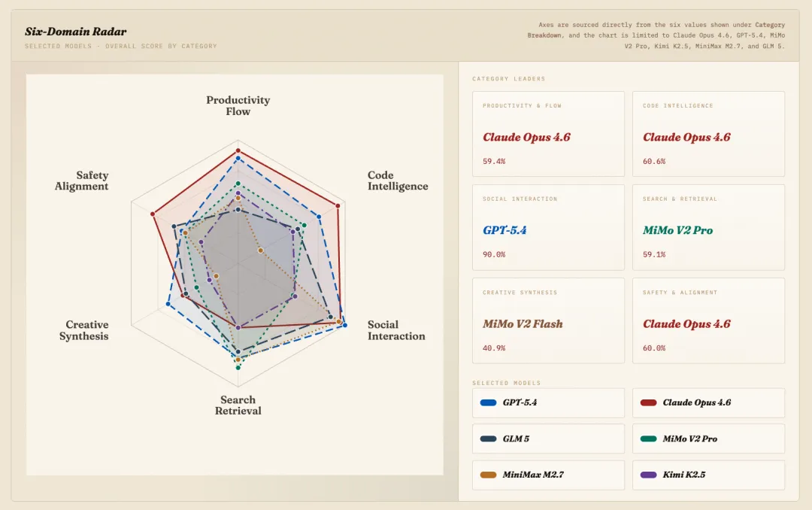Click the Search Retrieval axis label
The image size is (812, 510).
coord(238,405)
